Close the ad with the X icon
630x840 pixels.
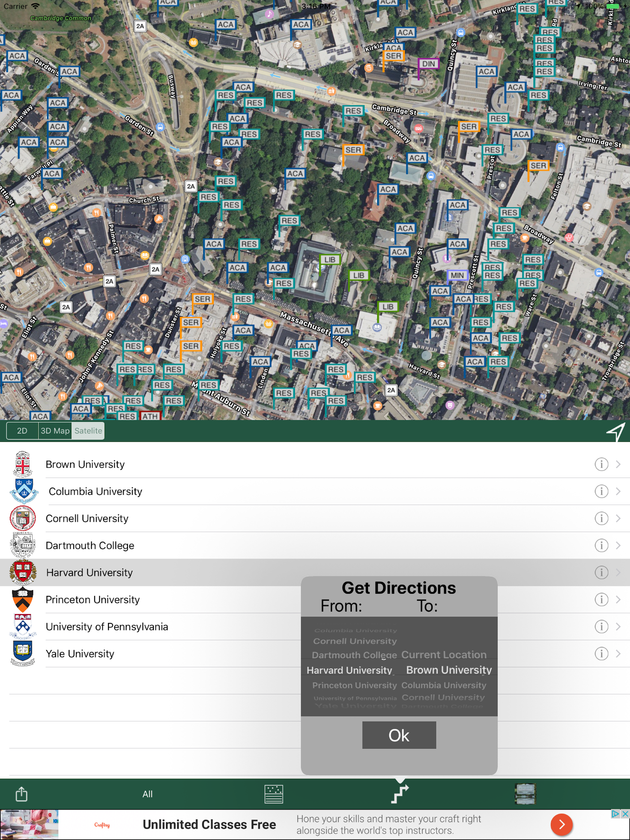click(625, 814)
